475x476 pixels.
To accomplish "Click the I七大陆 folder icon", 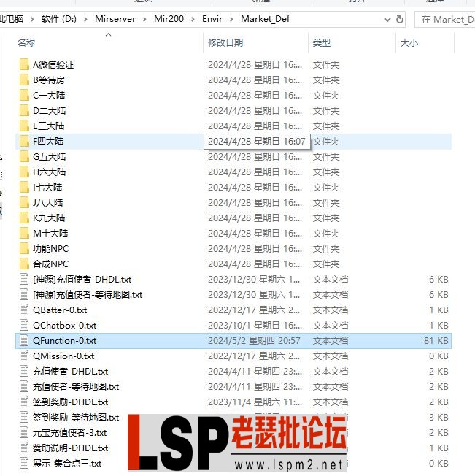I will tap(24, 188).
